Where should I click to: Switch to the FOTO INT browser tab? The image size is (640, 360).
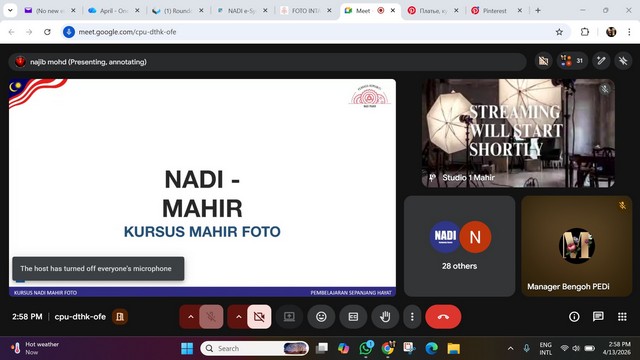point(306,11)
